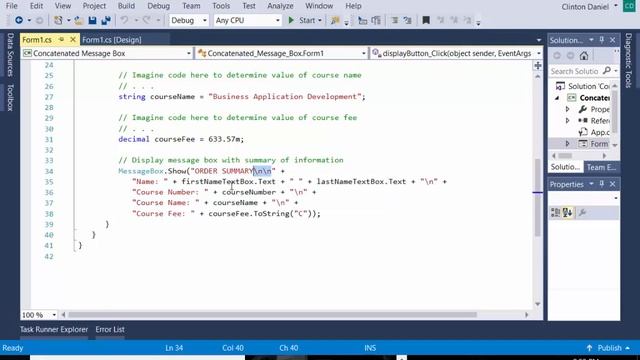The image size is (640, 360).
Task: Click the pin icon on Form1.cs tab
Action: pyautogui.click(x=62, y=40)
